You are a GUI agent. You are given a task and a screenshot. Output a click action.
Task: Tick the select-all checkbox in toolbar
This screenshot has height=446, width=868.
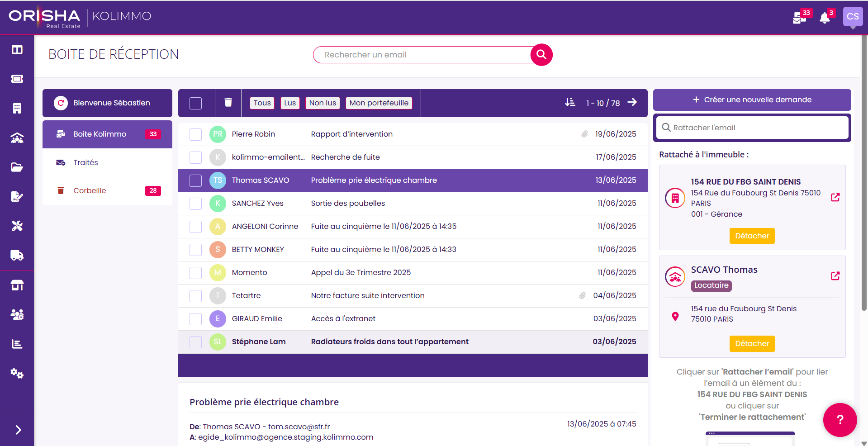[x=196, y=103]
